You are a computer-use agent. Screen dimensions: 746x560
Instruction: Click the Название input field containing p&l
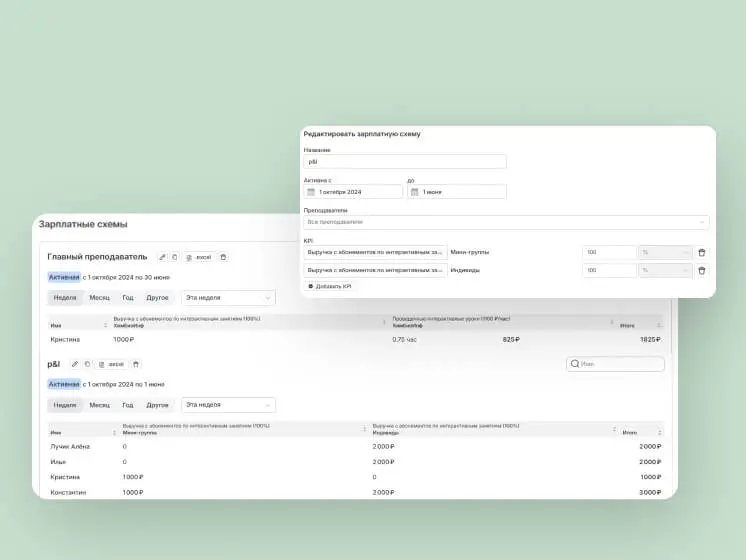coord(405,161)
